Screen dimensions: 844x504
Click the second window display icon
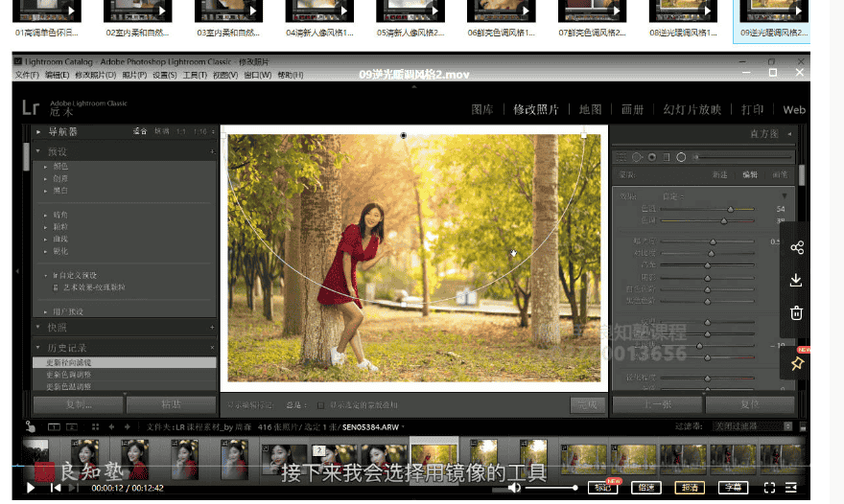72,427
